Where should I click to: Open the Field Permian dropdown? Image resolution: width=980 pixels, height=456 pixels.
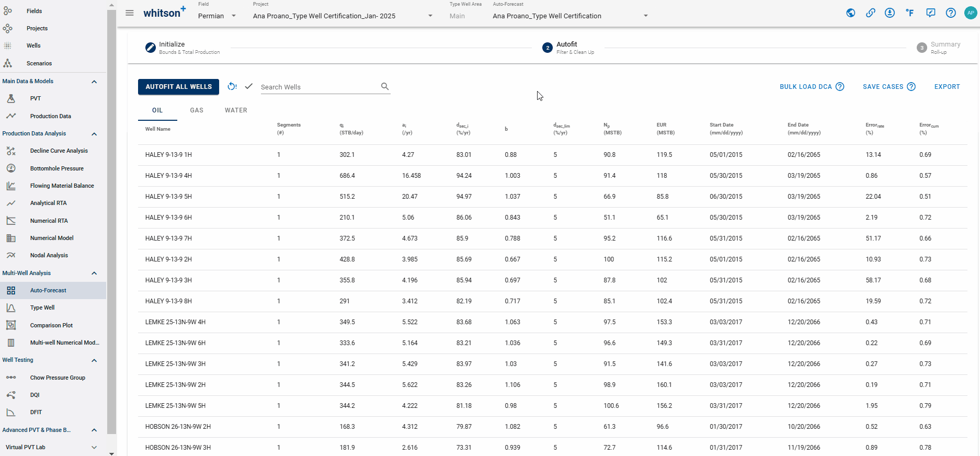coord(217,16)
